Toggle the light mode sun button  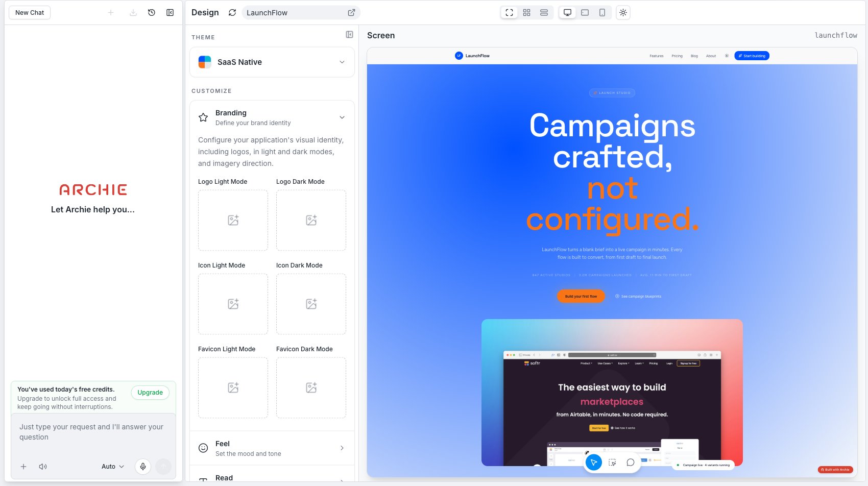pos(623,13)
